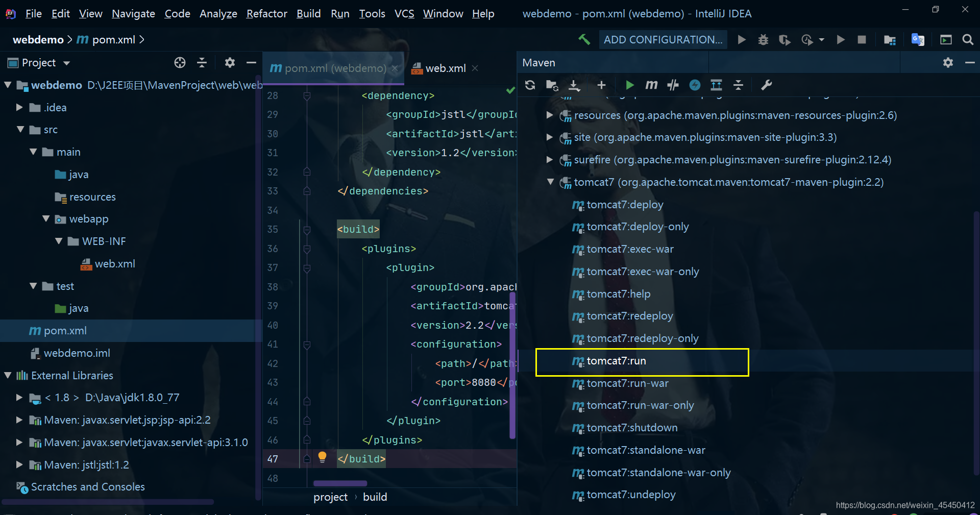Select web.xml in Project tree

click(x=115, y=263)
